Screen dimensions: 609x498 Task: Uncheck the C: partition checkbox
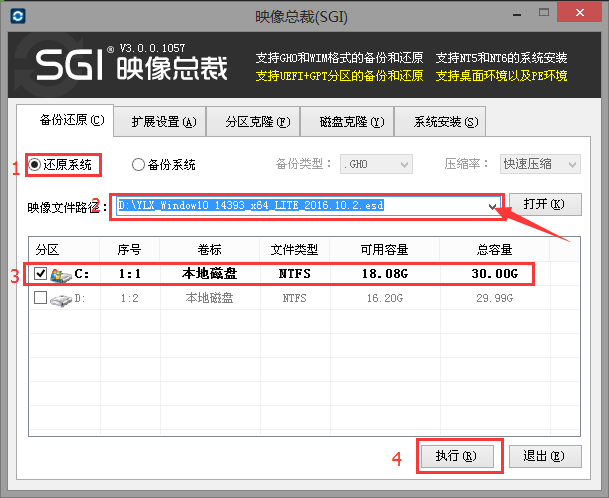tap(40, 273)
